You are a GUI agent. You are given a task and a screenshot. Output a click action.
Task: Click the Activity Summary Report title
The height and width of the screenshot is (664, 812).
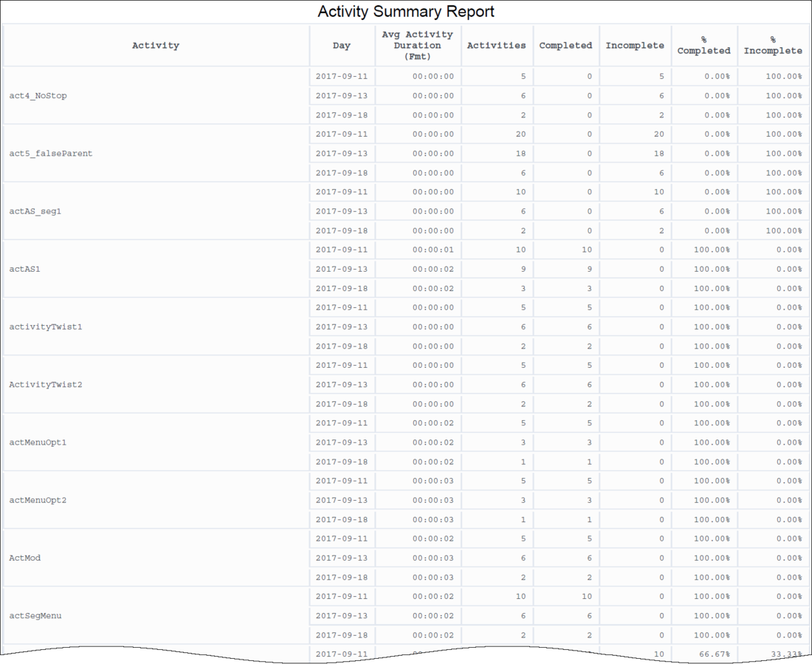click(405, 12)
